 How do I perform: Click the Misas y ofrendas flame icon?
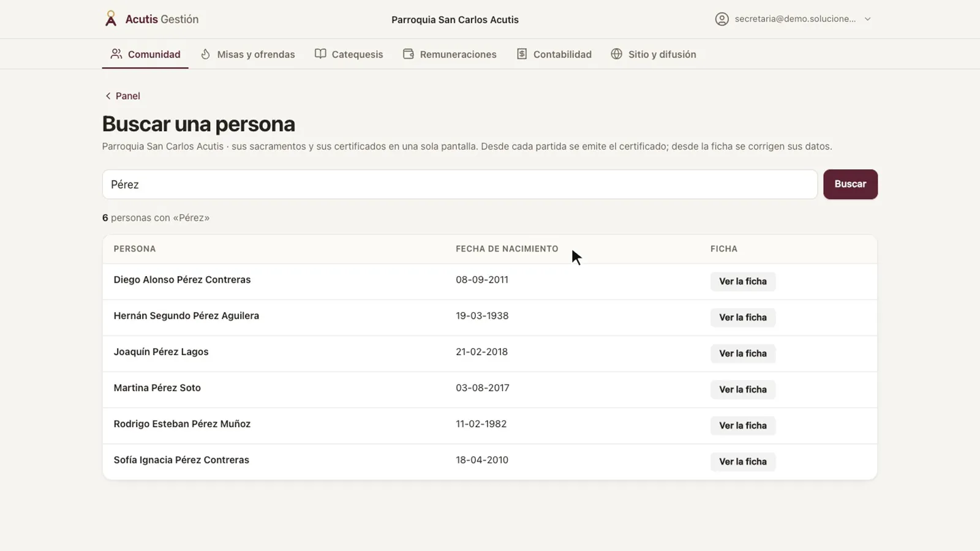coord(206,54)
